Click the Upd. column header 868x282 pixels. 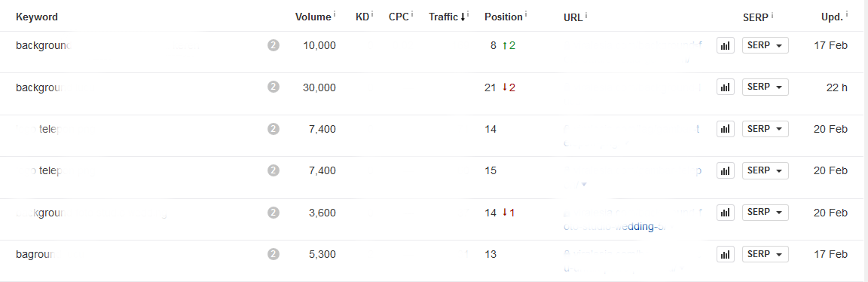coord(832,17)
